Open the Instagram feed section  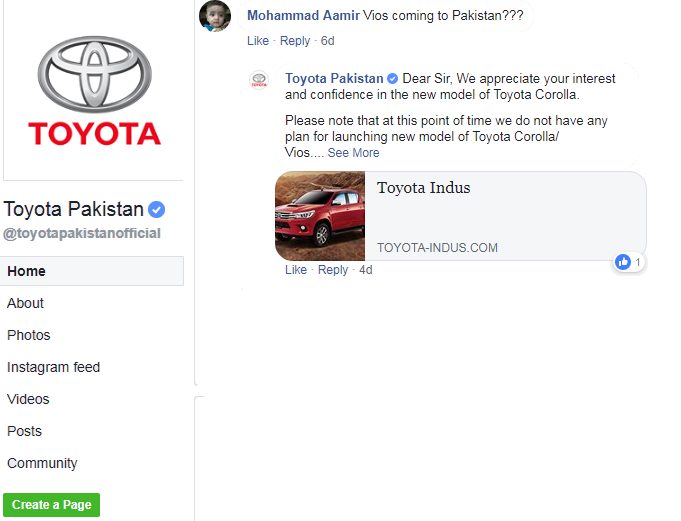(53, 367)
